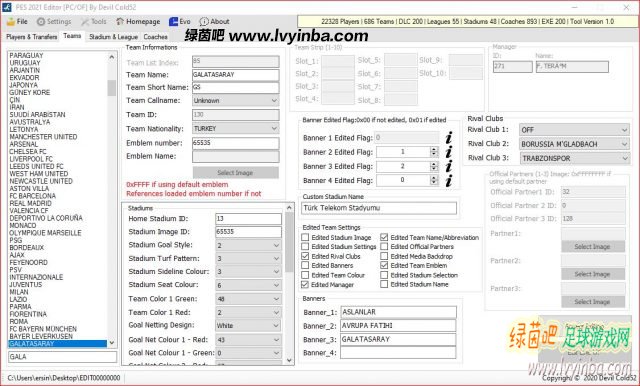The image size is (640, 386).
Task: Switch to Stadium & League tab
Action: pos(113,37)
